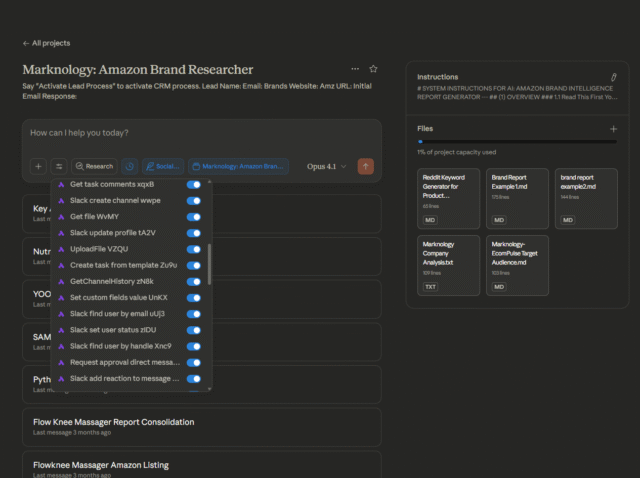This screenshot has height=478, width=640.
Task: Star the project as favorite
Action: tap(373, 69)
